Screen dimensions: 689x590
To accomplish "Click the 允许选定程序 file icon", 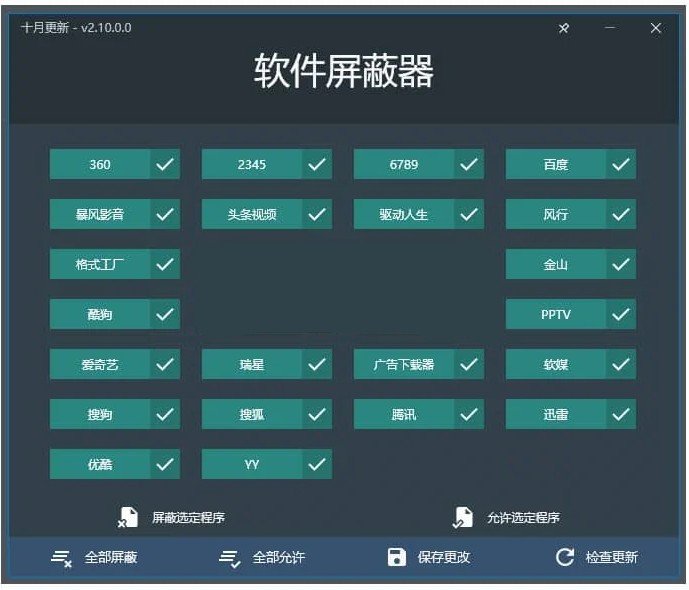I will (x=462, y=517).
